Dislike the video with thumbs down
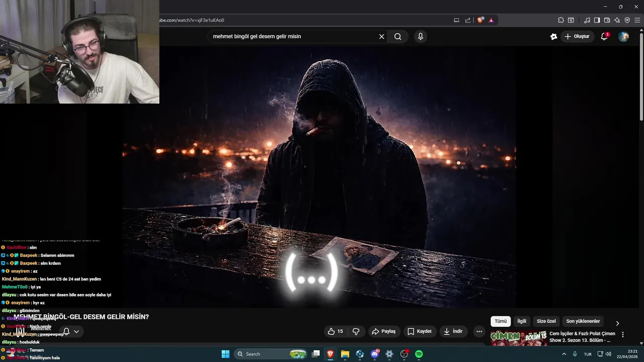The image size is (644, 362). (x=356, y=331)
